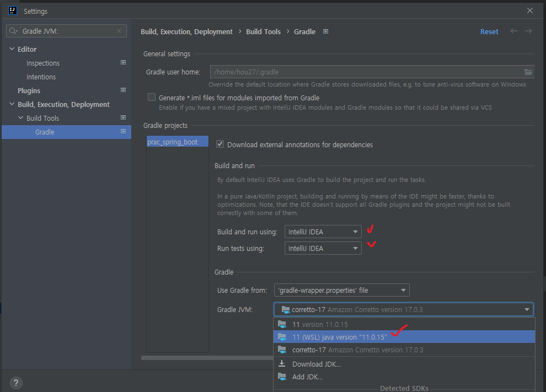Viewport: 546px width, 392px height.
Task: Clear the settings search field with X icon
Action: pos(119,31)
